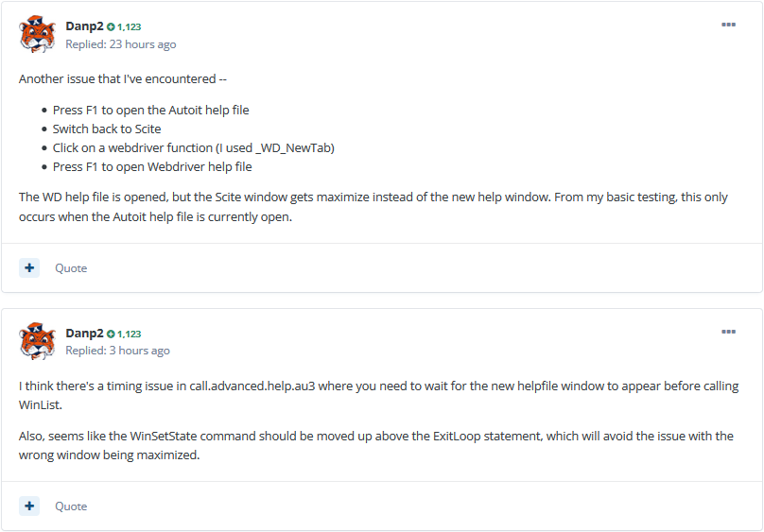Screen dimensions: 764x532
Task: Quote the post about the Scite window maximizing
Action: (71, 268)
